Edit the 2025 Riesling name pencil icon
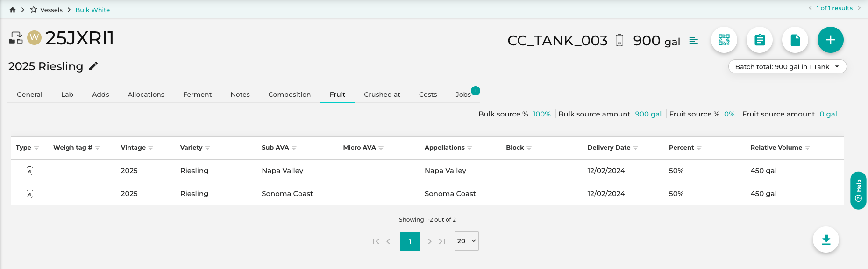This screenshot has width=868, height=269. point(93,66)
